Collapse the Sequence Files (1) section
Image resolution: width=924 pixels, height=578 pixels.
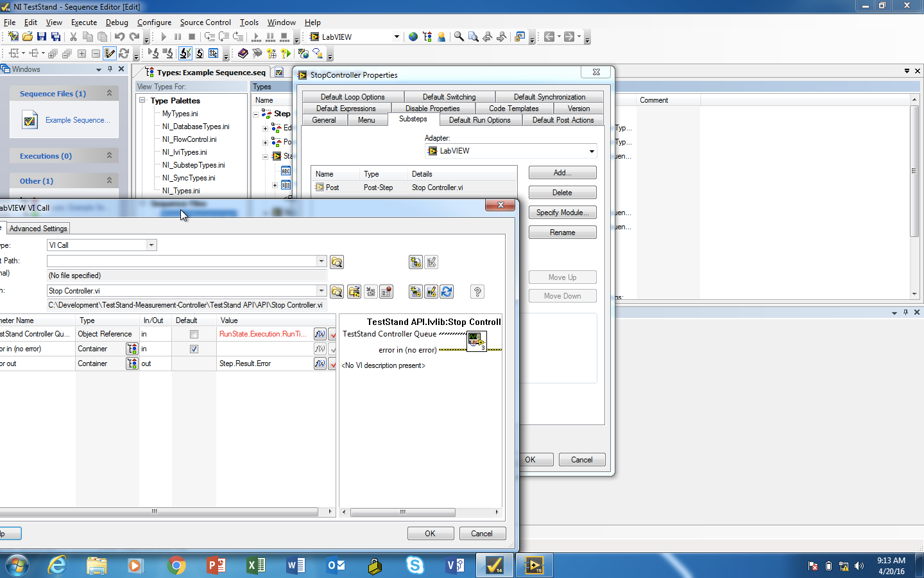click(109, 93)
